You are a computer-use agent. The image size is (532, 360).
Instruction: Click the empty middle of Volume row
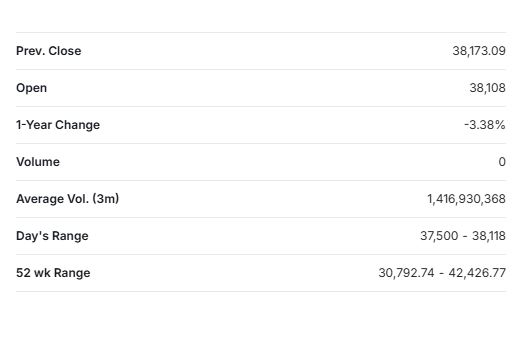[x=261, y=162]
